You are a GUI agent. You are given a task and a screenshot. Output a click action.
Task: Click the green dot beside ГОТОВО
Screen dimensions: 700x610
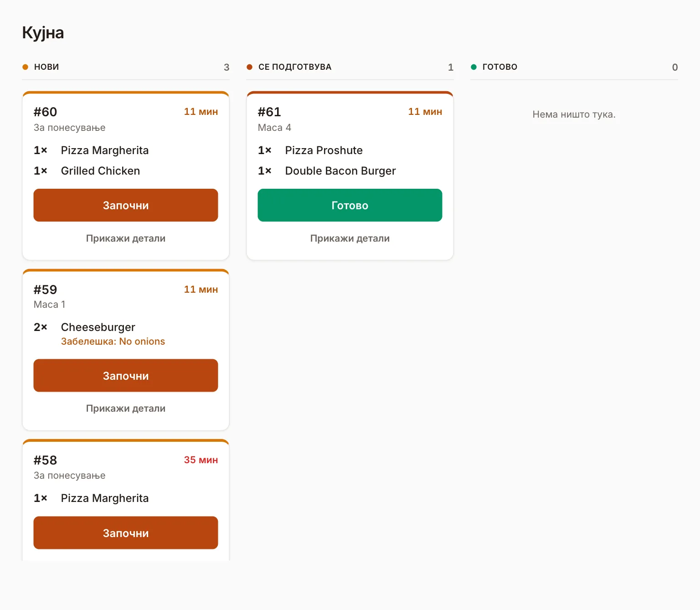point(474,67)
